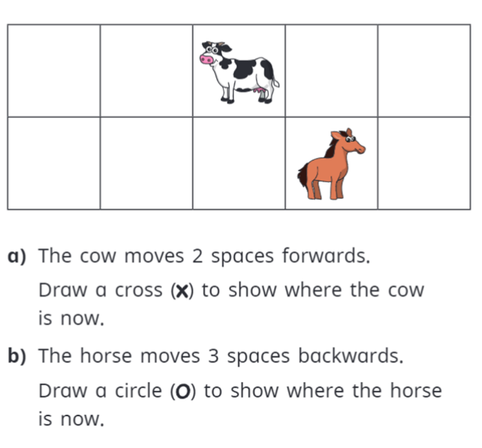Click the number 2 in the cow question
The image size is (482, 448).
tap(197, 256)
